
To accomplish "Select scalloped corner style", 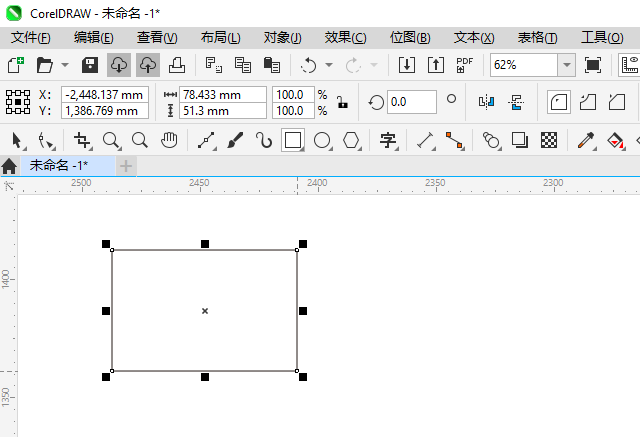I will tap(588, 102).
